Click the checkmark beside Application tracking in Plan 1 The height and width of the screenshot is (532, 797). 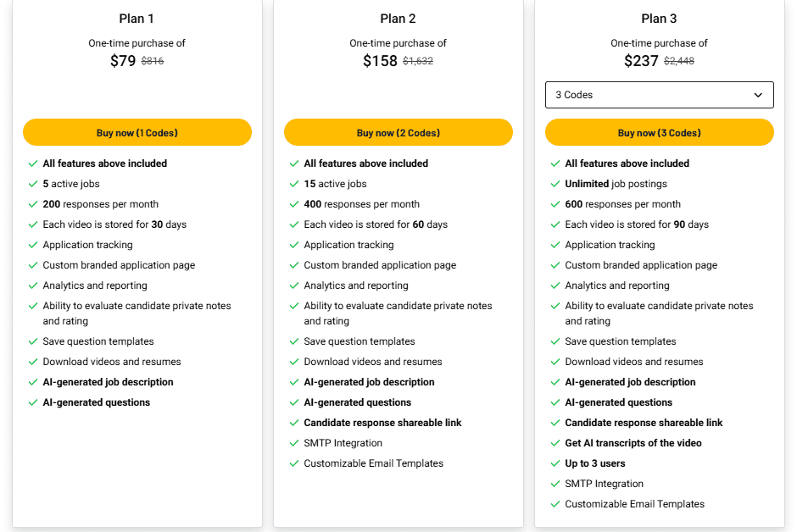(32, 245)
